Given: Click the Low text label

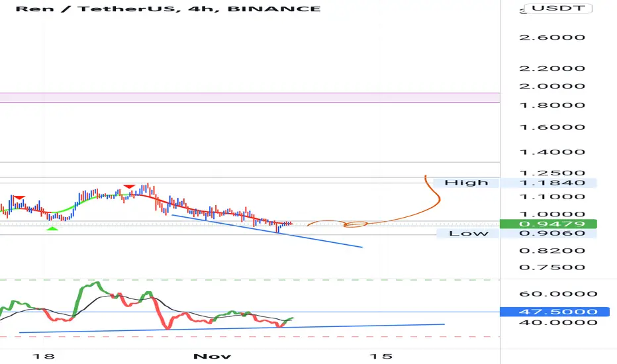Looking at the screenshot, I should (468, 234).
